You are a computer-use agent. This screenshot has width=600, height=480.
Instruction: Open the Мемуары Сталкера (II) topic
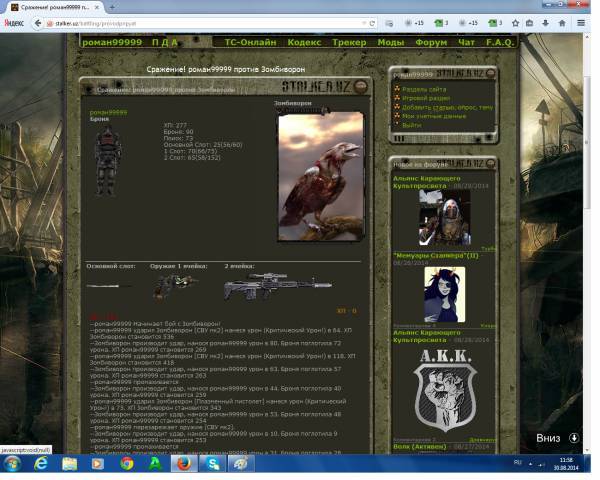click(x=436, y=255)
